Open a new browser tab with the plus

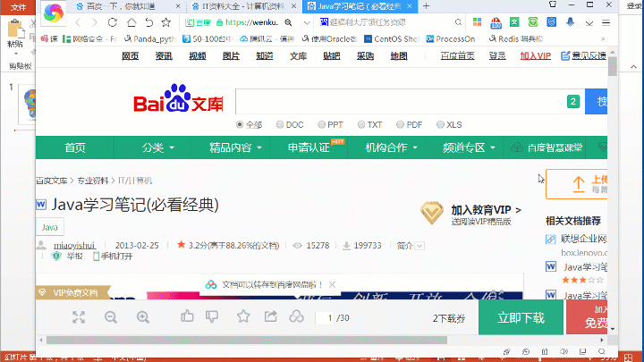click(427, 6)
